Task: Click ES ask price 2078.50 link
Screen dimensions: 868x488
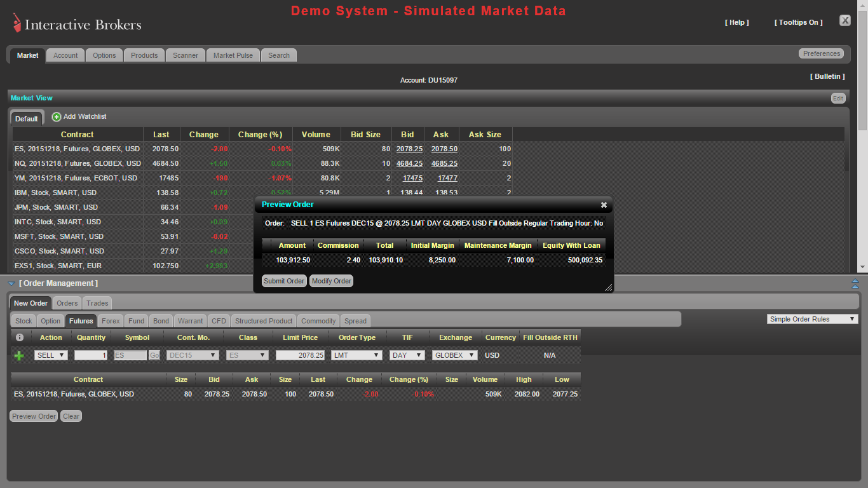Action: [444, 149]
